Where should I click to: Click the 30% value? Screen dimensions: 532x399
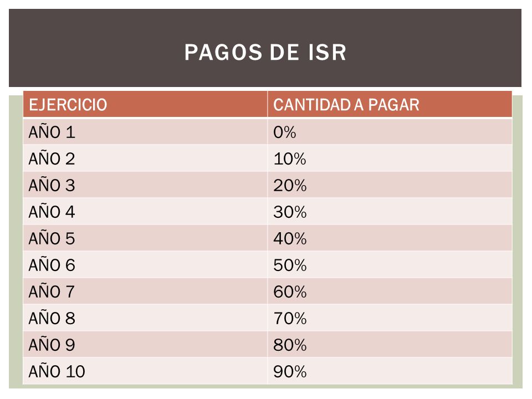[390, 212]
